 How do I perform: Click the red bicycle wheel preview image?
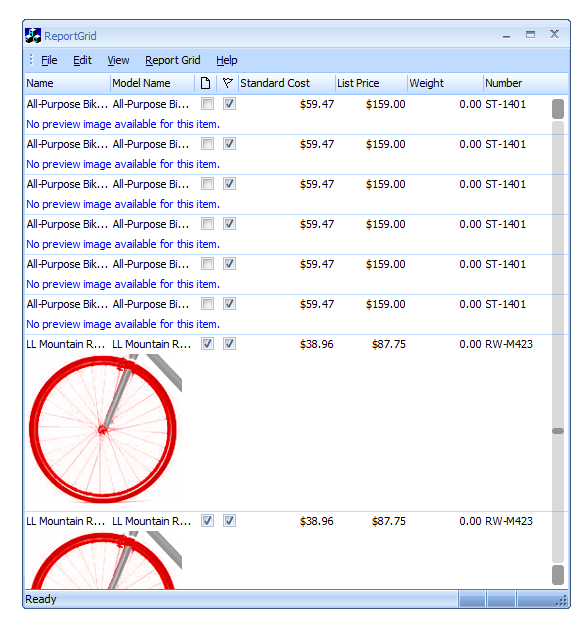pyautogui.click(x=104, y=428)
